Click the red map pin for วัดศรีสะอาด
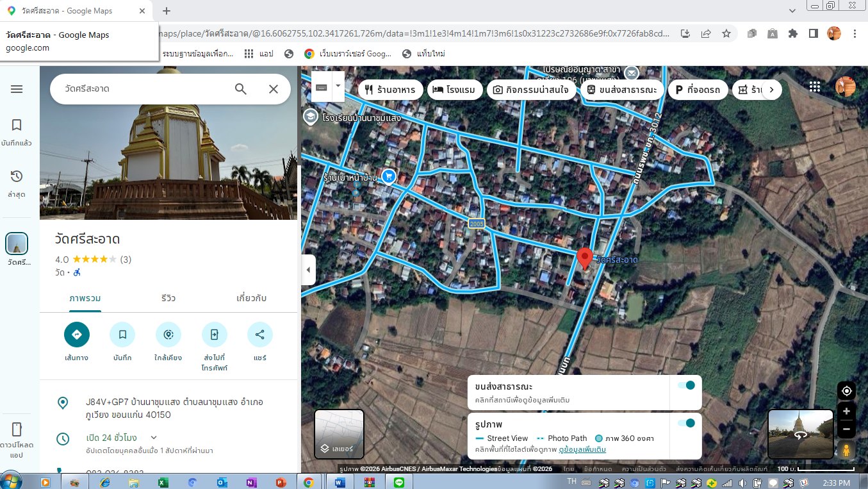The height and width of the screenshot is (489, 868). click(584, 258)
